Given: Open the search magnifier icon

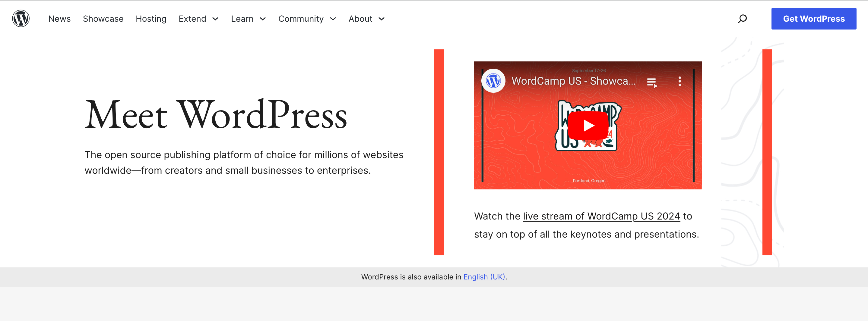Looking at the screenshot, I should (x=742, y=18).
